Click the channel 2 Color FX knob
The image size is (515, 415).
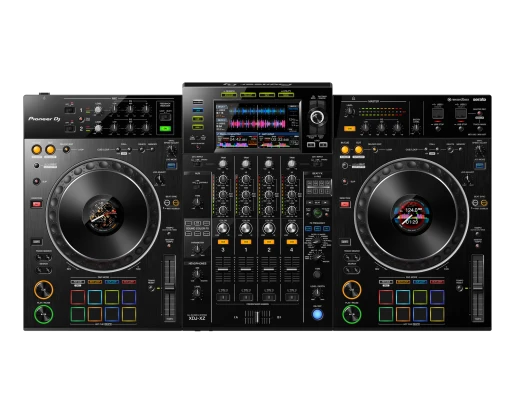pos(269,228)
